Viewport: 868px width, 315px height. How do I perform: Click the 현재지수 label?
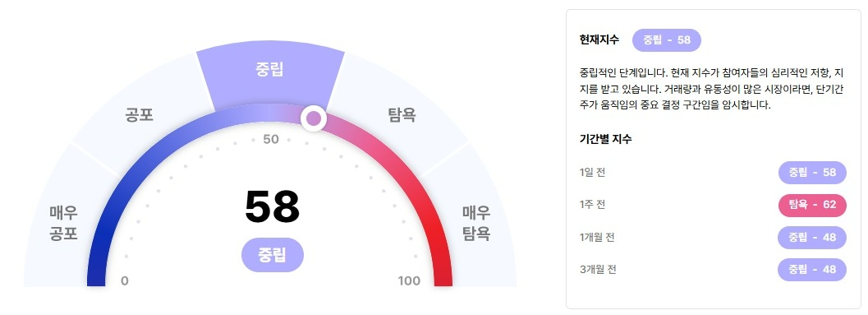pos(599,40)
